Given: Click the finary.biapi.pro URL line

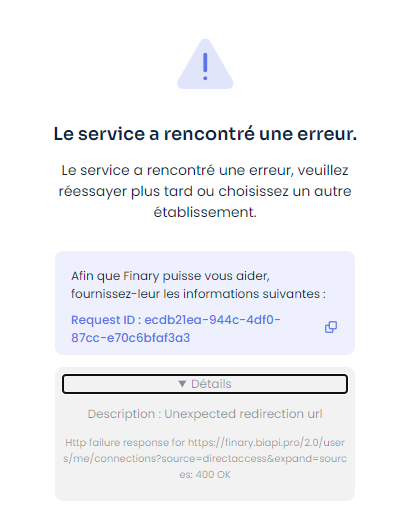Looking at the screenshot, I should [205, 443].
